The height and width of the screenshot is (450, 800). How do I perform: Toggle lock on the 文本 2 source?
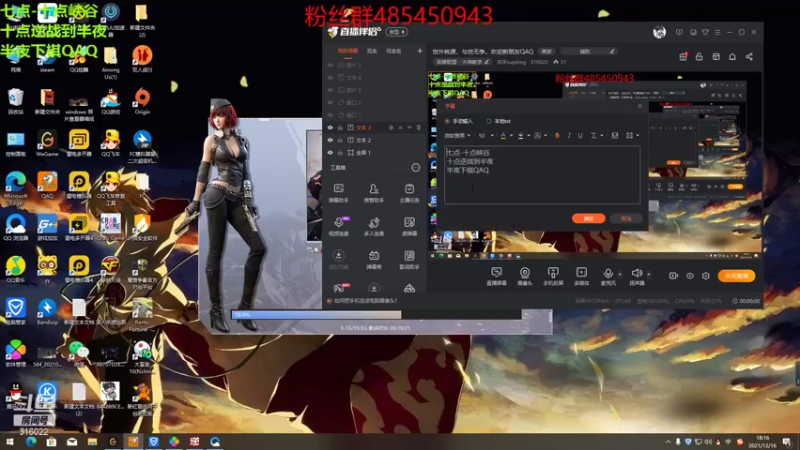coord(340,140)
